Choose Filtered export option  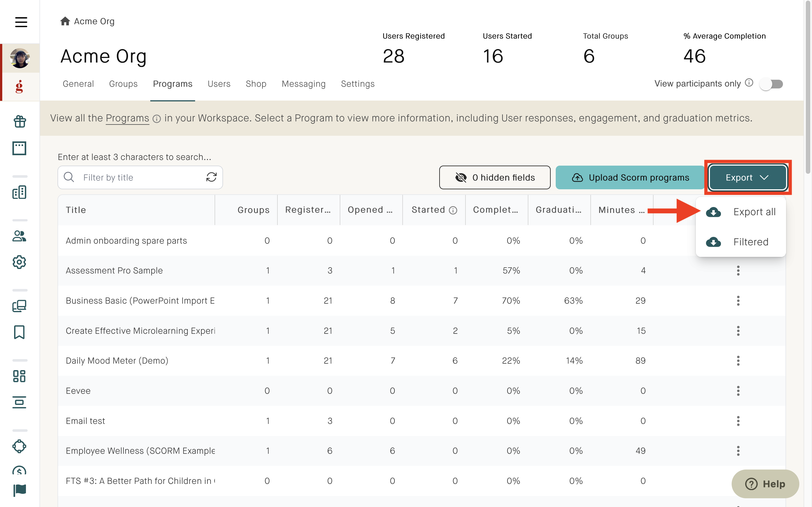[741, 242]
